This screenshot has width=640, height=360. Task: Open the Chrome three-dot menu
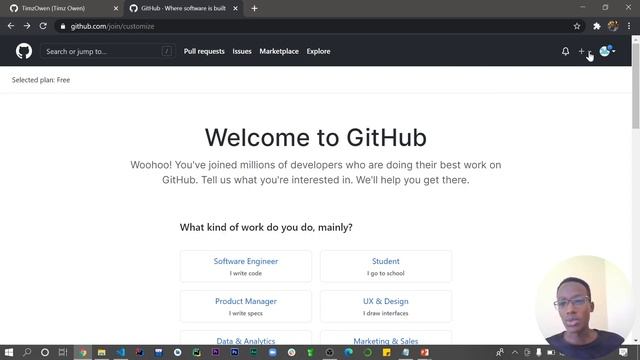point(629,26)
